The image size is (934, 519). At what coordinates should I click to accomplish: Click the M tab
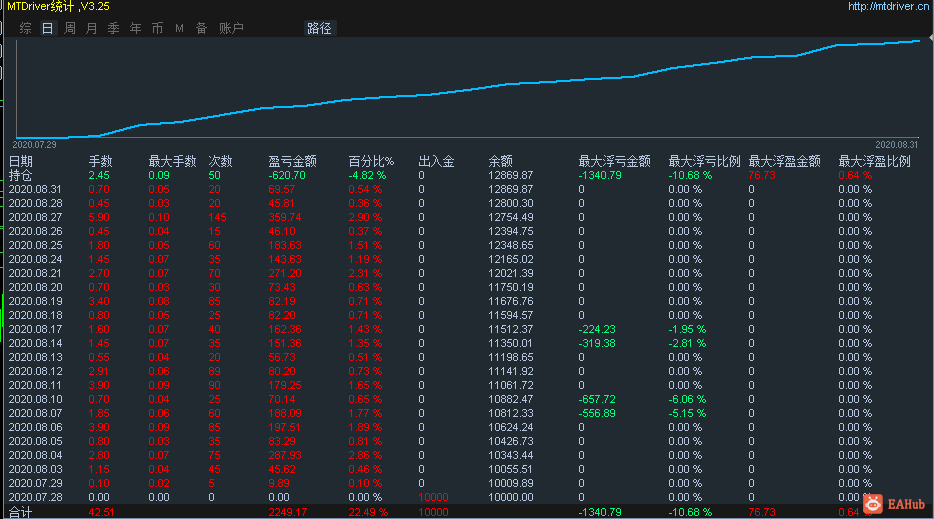click(179, 29)
